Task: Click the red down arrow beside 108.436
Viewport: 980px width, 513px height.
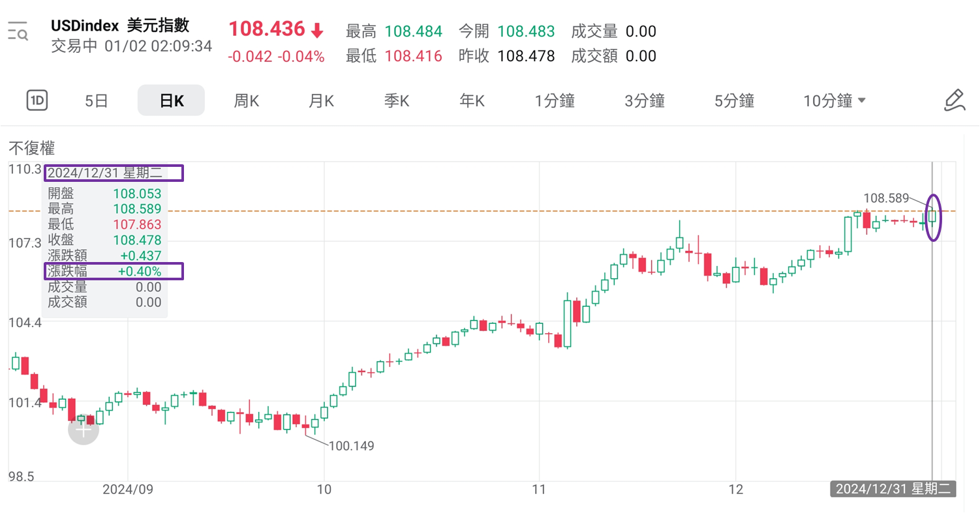Action: pyautogui.click(x=317, y=30)
